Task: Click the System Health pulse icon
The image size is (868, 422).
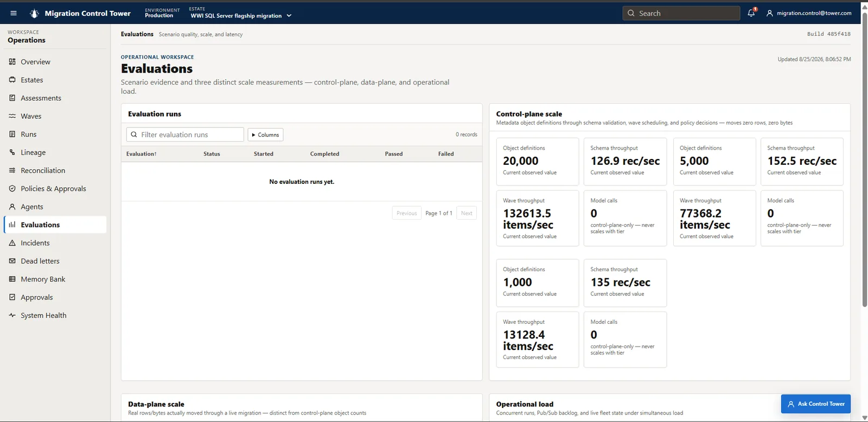Action: [12, 315]
